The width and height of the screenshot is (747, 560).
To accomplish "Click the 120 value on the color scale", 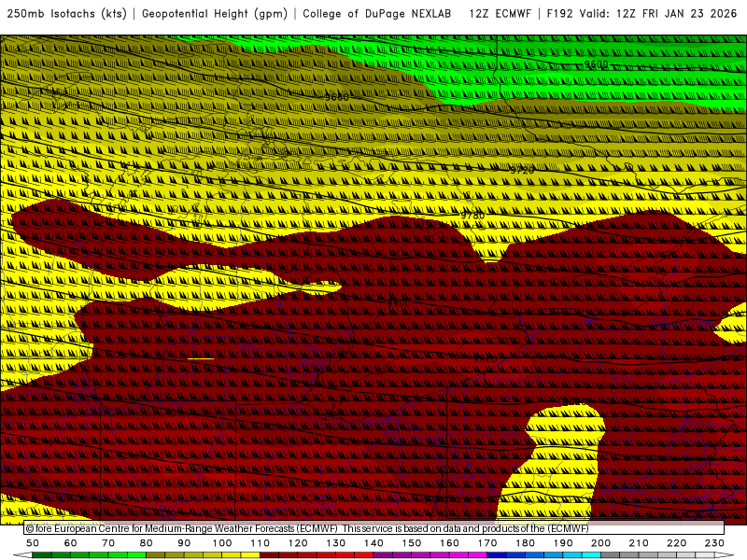I will click(x=298, y=543).
